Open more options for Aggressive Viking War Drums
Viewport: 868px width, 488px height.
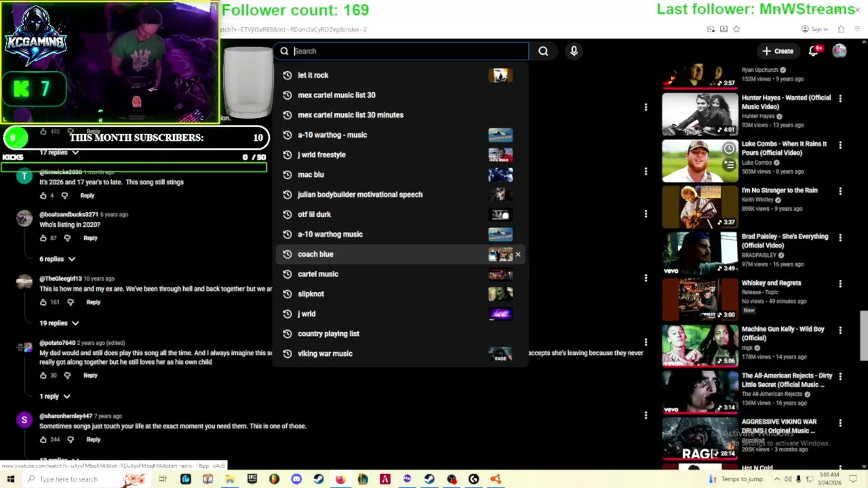[840, 423]
